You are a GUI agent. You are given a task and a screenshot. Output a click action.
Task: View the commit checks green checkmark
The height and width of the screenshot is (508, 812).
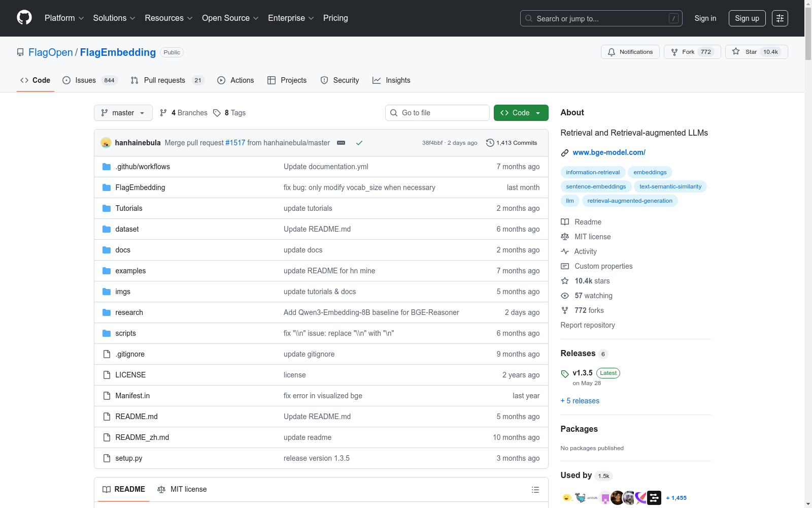click(359, 143)
